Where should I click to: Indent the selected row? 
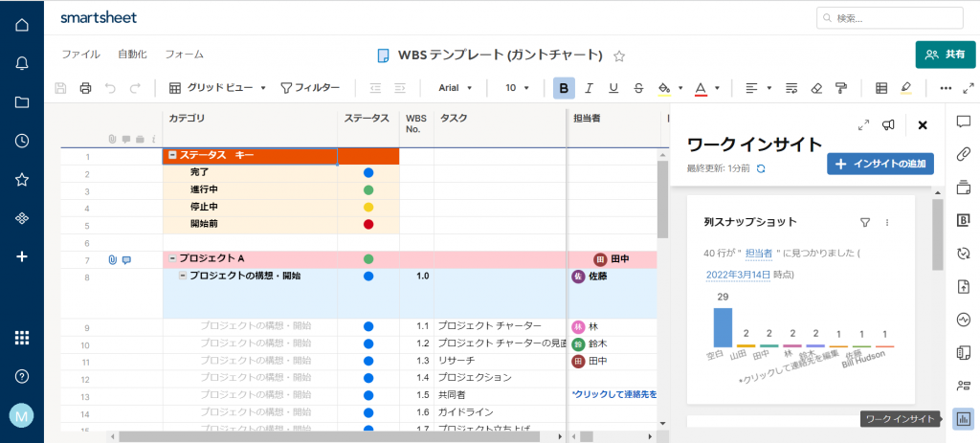pyautogui.click(x=400, y=88)
